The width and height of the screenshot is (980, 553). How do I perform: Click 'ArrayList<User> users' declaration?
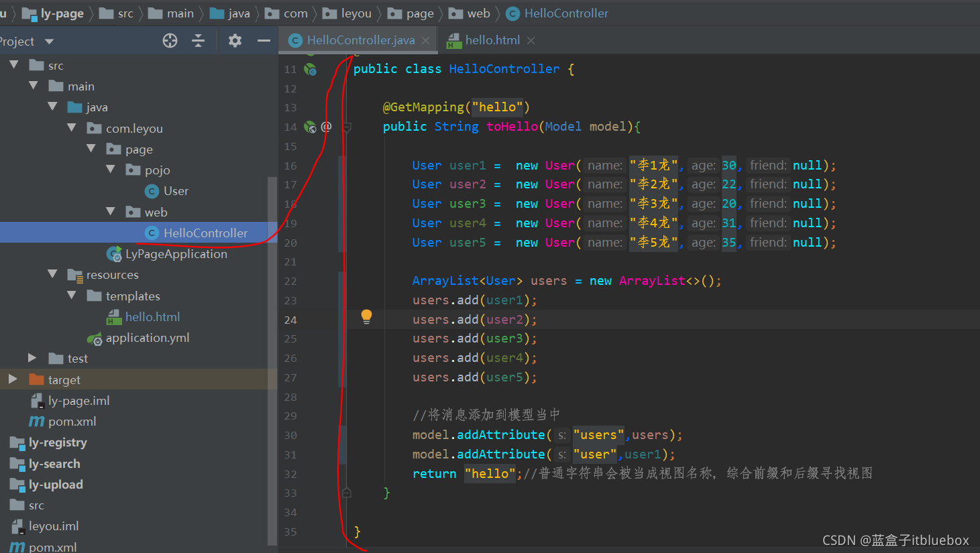tap(490, 281)
